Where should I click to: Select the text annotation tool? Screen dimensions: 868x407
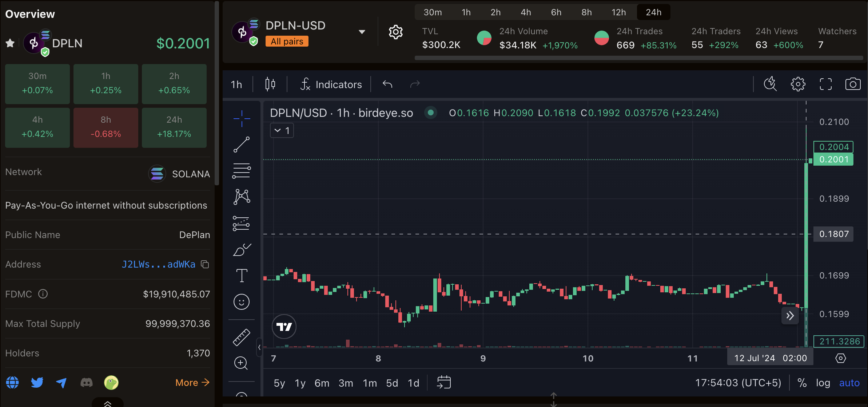(241, 276)
